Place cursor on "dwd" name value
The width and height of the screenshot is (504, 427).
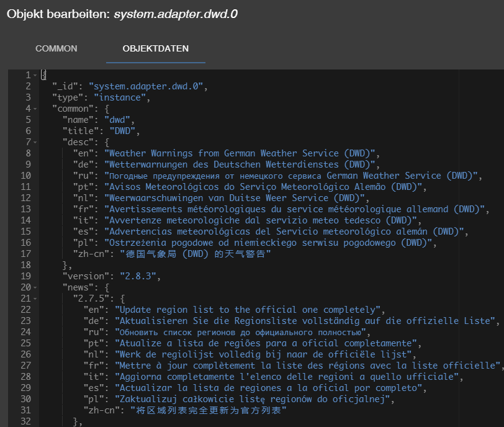(x=117, y=120)
